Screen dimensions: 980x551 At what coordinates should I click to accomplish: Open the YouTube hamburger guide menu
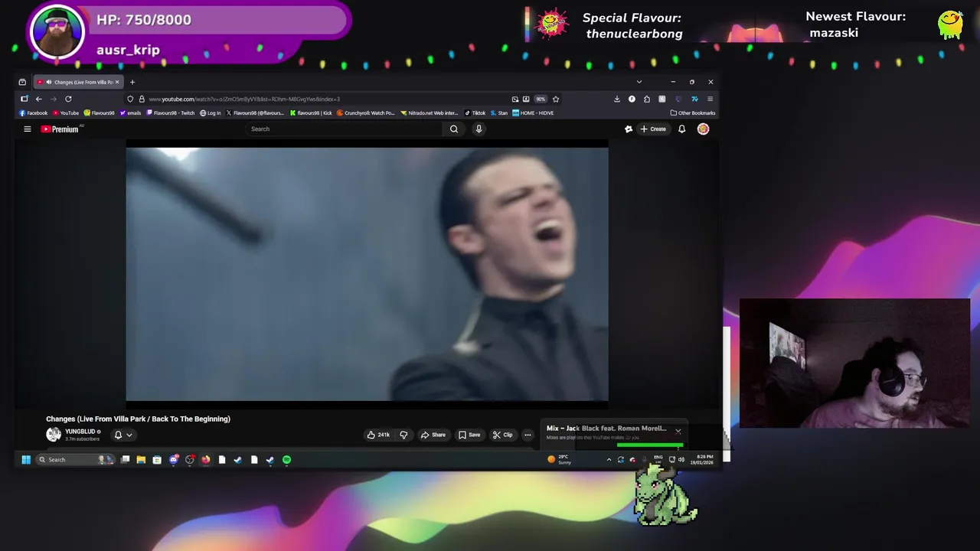pos(27,129)
